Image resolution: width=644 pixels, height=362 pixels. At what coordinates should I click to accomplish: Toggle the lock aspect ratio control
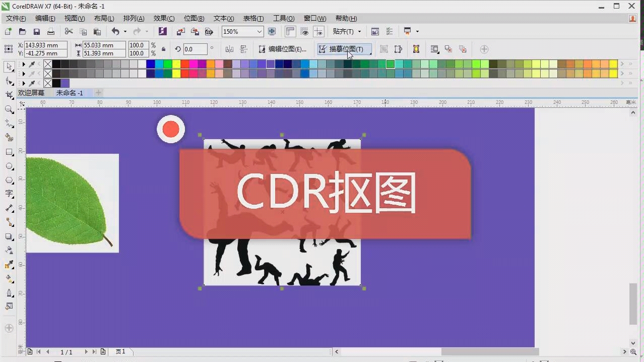(163, 49)
